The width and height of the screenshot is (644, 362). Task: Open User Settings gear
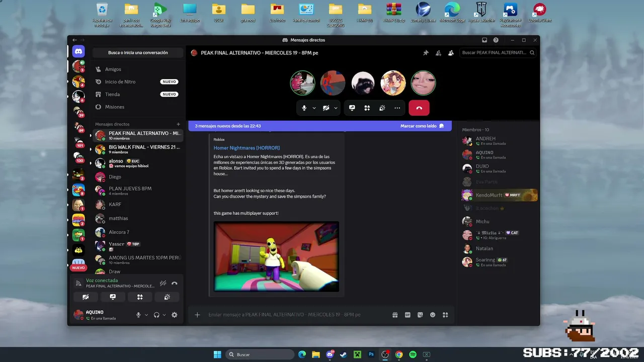(175, 315)
